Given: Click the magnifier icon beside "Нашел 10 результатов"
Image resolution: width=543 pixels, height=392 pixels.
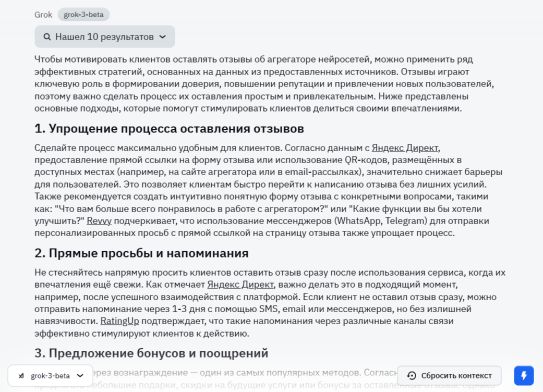Looking at the screenshot, I should pyautogui.click(x=47, y=37).
